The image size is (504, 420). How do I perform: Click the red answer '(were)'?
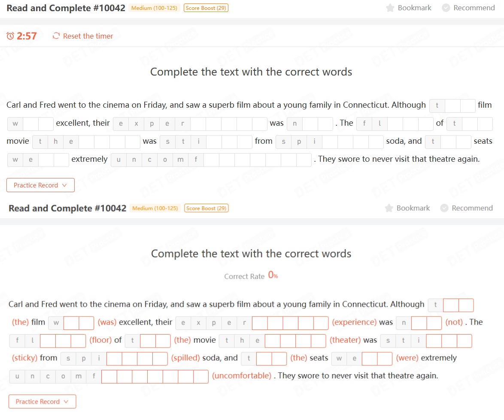(x=407, y=358)
